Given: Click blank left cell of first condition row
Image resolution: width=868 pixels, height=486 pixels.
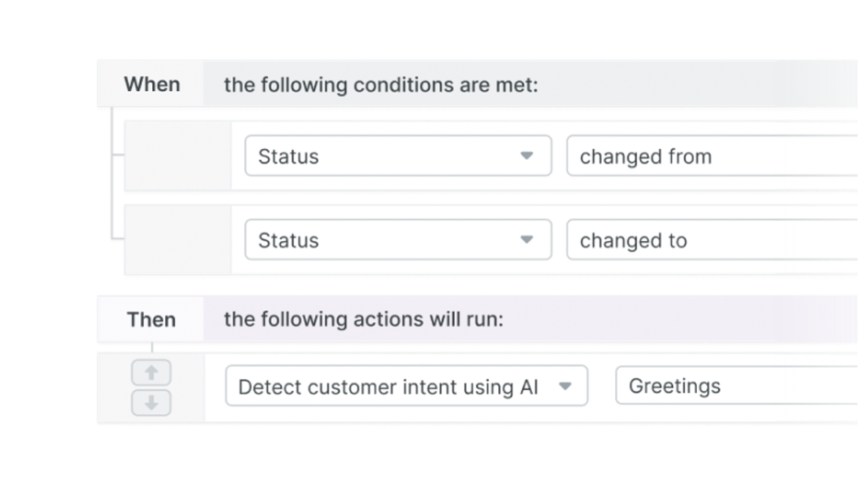Looking at the screenshot, I should 177,156.
